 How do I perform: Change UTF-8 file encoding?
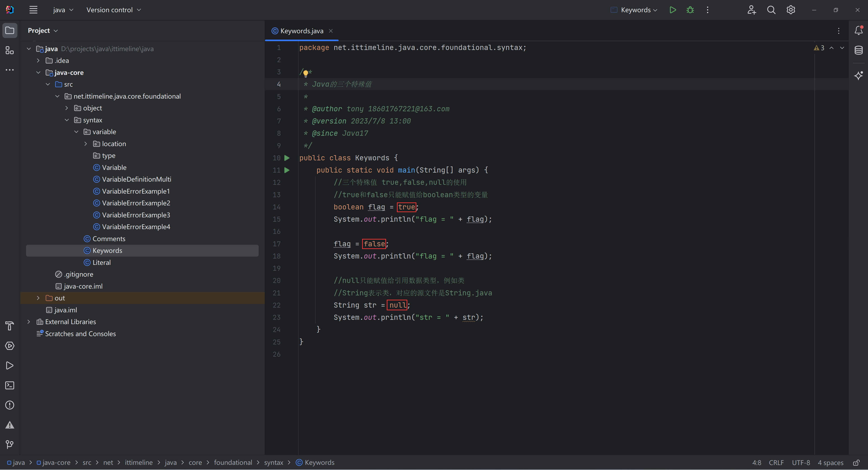pos(801,463)
